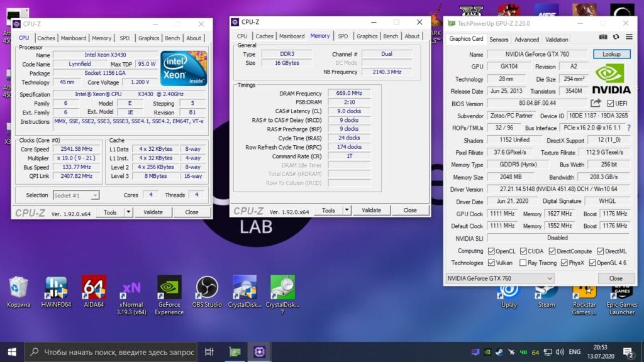
Task: Open Graphics tab in left CPU-Z
Action: (148, 38)
